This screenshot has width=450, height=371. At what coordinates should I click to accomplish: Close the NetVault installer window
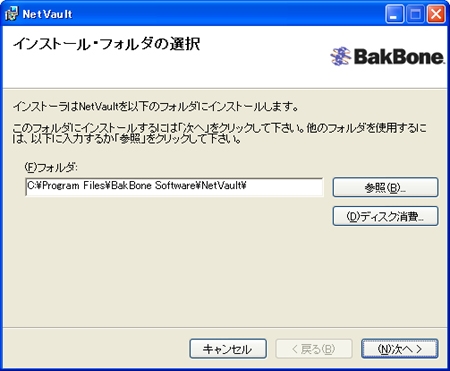[436, 14]
